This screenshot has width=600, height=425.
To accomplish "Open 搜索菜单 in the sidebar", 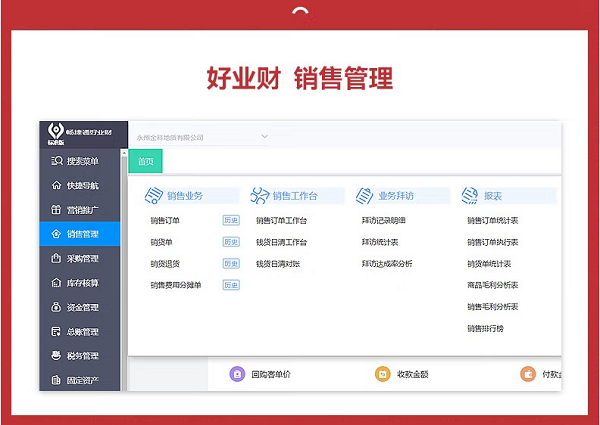I will [80, 161].
